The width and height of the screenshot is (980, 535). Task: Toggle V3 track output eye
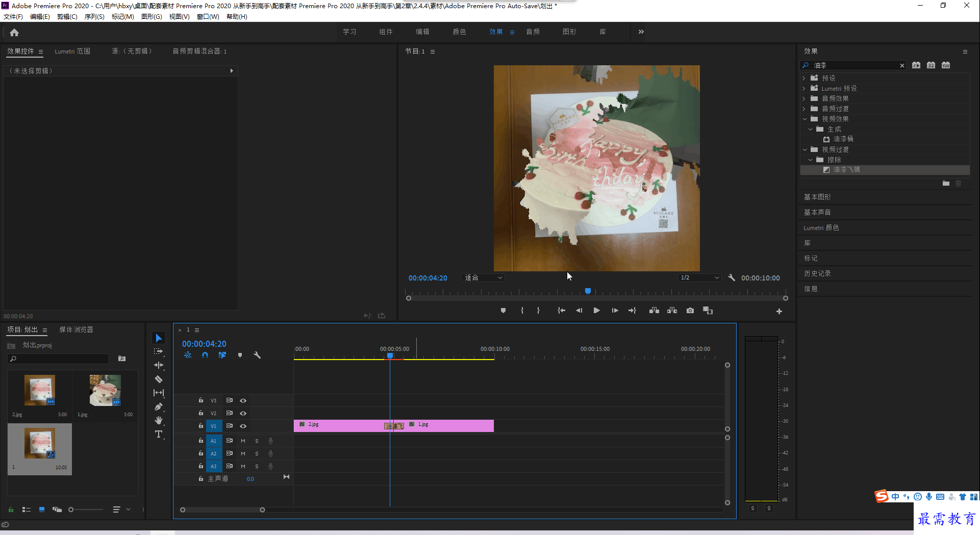tap(243, 400)
